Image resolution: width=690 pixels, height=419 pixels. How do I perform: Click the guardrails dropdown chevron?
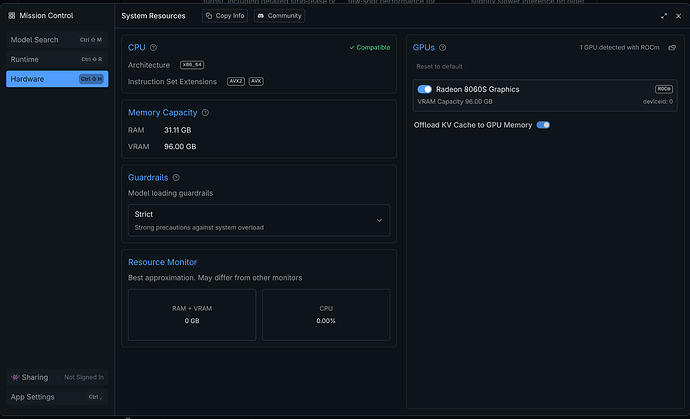tap(379, 221)
